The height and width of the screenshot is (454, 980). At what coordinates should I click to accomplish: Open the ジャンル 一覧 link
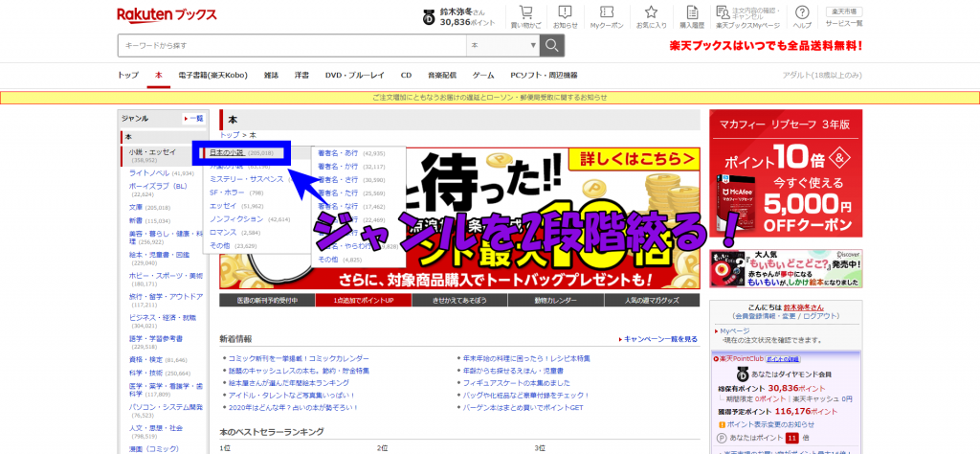click(x=193, y=118)
